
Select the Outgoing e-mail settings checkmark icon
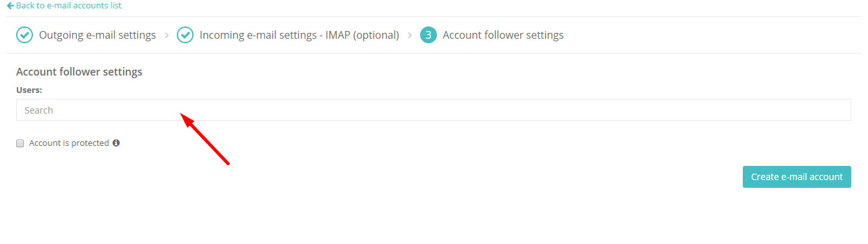tap(25, 35)
